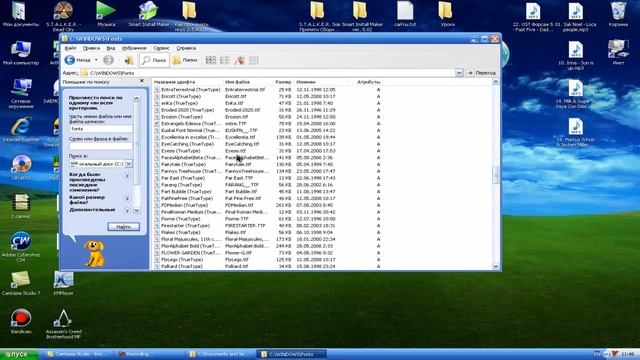Open Internet Explorer desktop icon
The height and width of the screenshot is (360, 640).
[x=21, y=129]
